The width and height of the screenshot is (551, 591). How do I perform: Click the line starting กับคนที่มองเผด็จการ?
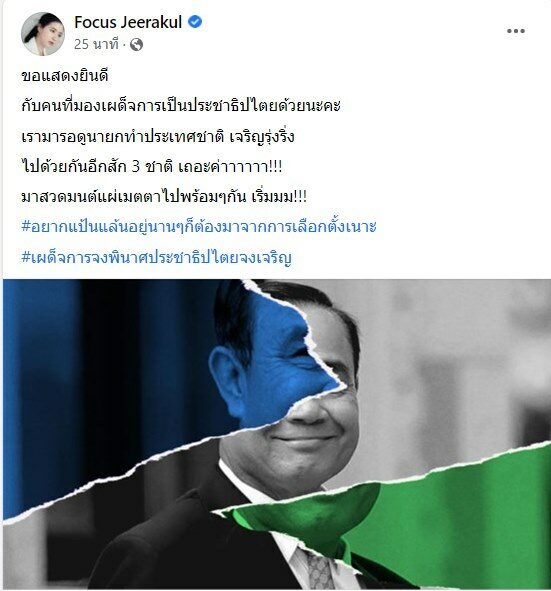[181, 106]
